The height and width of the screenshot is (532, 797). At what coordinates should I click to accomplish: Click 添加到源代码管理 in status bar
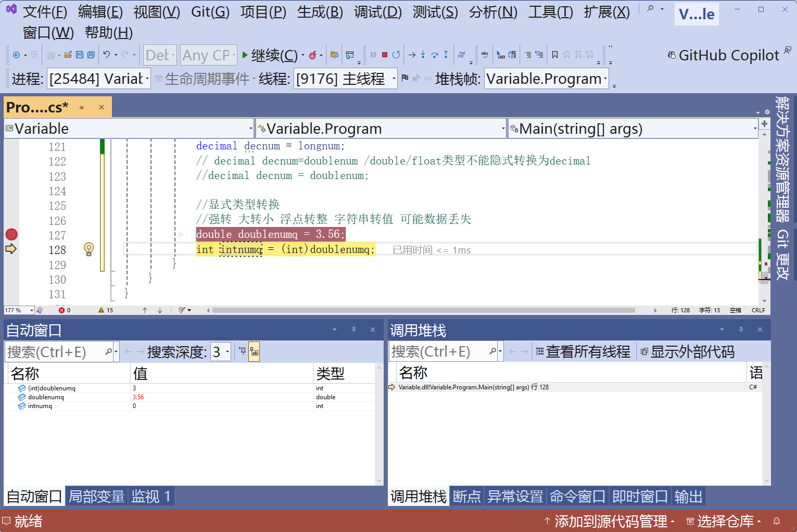tap(609, 521)
